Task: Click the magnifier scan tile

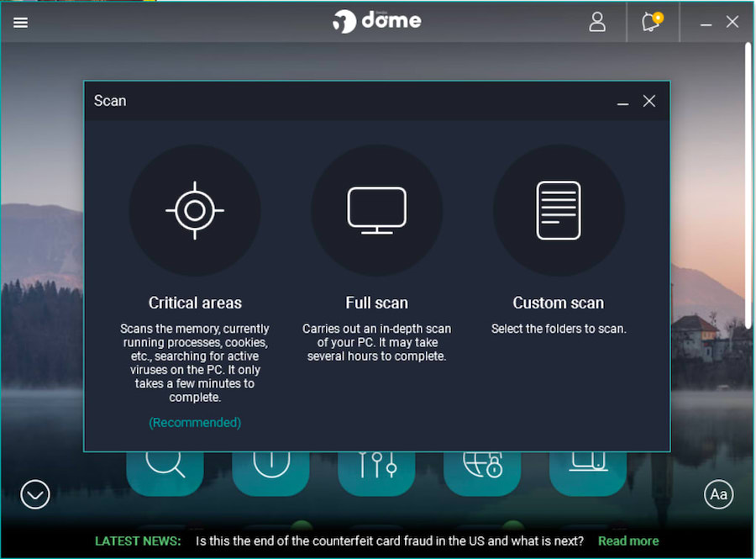Action: pyautogui.click(x=165, y=473)
